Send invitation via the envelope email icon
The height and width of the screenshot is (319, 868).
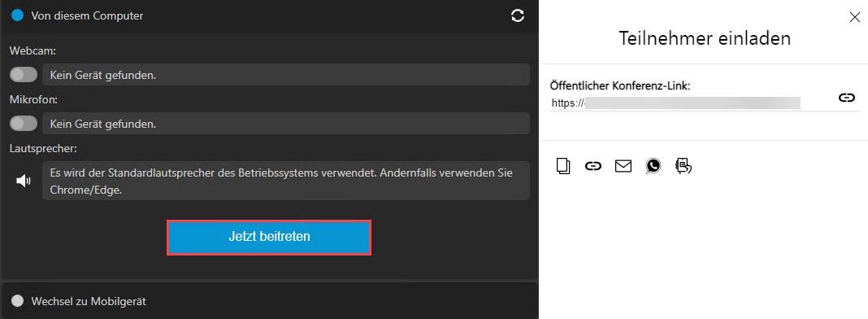click(x=623, y=166)
